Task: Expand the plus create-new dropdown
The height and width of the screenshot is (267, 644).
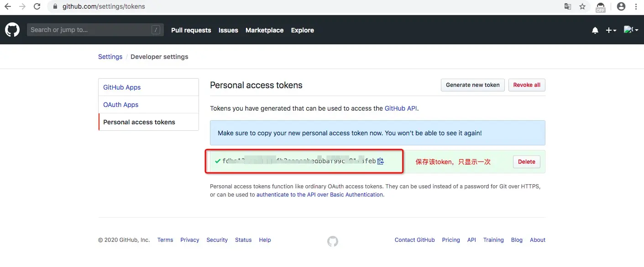Action: (x=611, y=30)
